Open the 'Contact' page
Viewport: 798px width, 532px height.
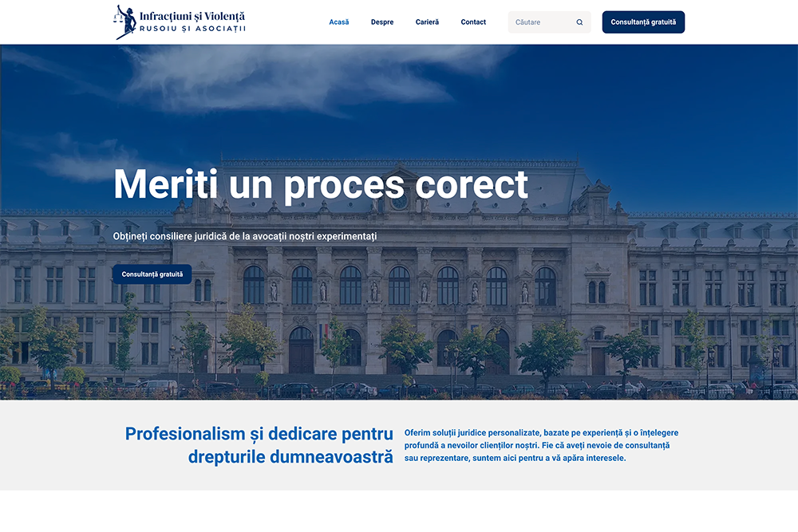473,22
